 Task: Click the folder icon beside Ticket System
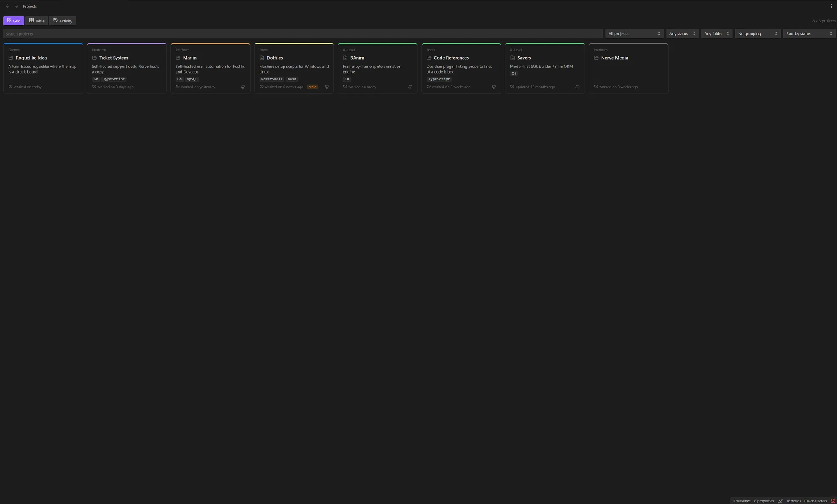94,58
